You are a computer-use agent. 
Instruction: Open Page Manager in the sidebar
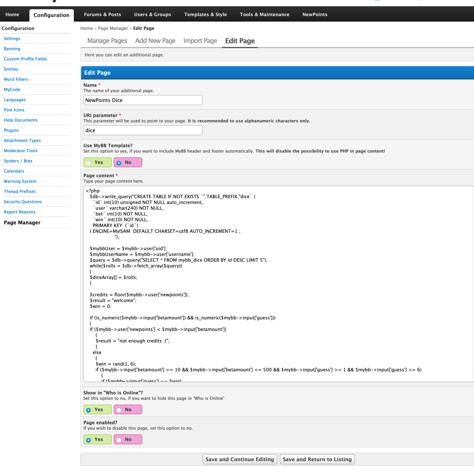click(22, 222)
